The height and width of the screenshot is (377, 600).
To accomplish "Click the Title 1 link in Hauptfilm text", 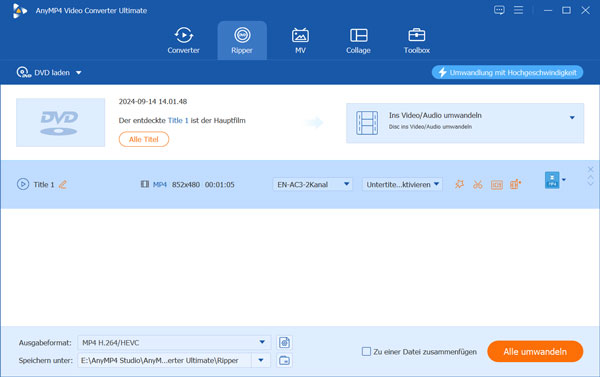I will coord(178,120).
